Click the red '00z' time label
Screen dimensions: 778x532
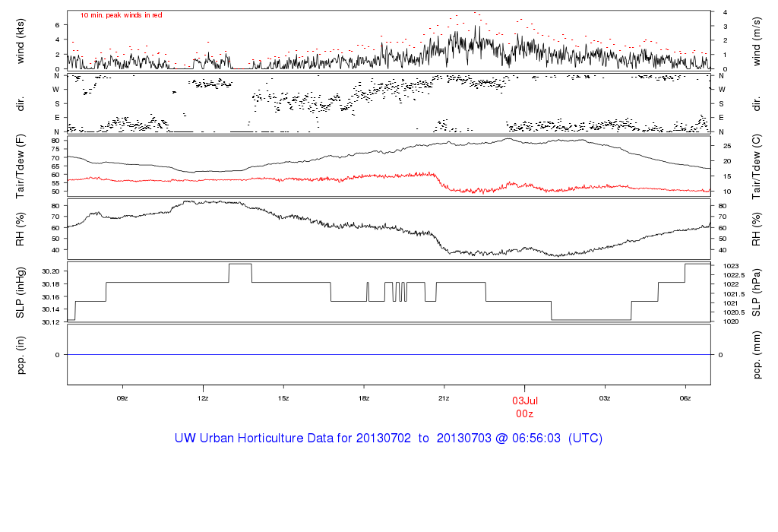click(x=524, y=414)
